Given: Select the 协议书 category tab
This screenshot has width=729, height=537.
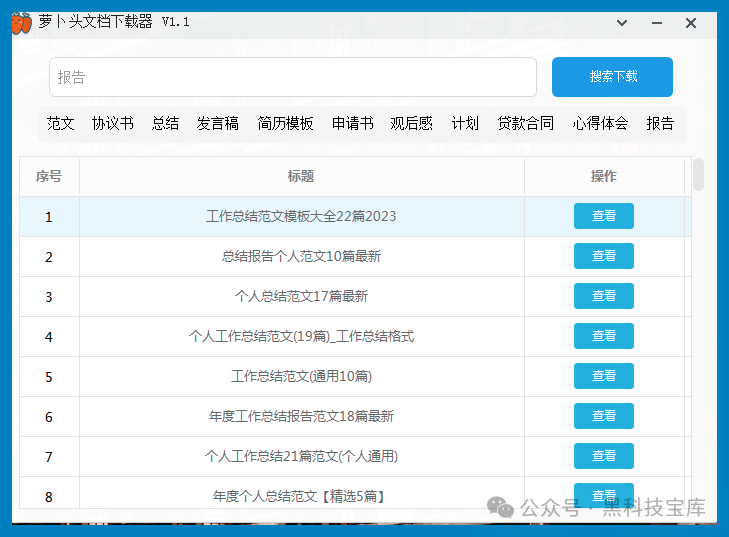Looking at the screenshot, I should [x=112, y=124].
